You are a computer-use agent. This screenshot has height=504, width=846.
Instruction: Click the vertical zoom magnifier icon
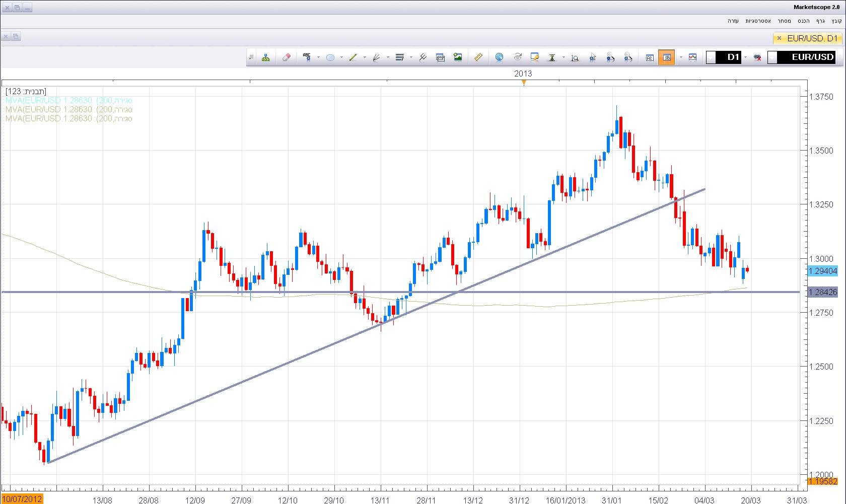pyautogui.click(x=575, y=57)
